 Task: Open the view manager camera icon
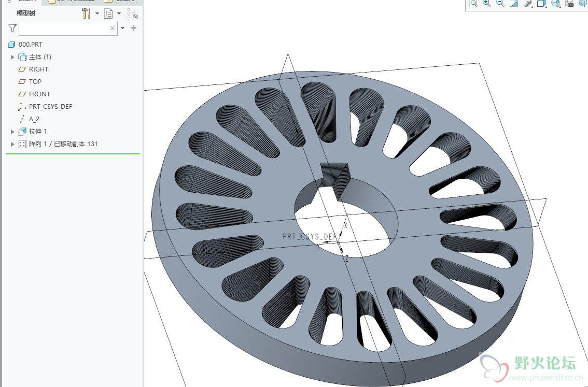click(570, 4)
